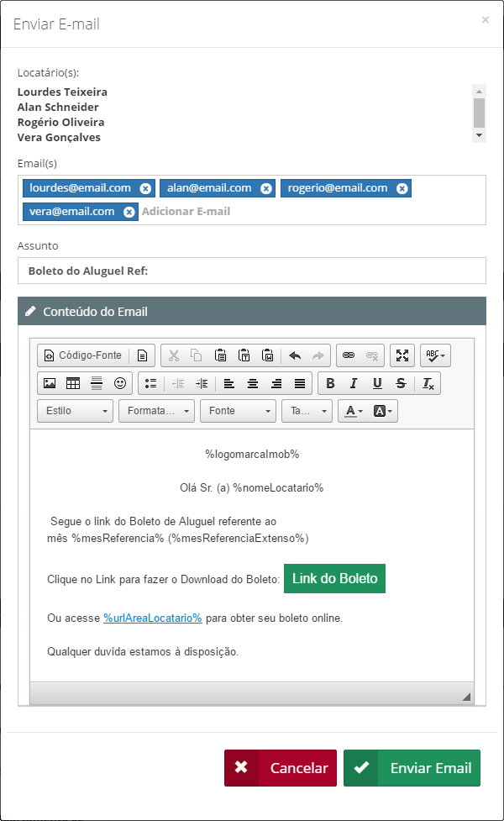Viewport: 504px width, 821px height.
Task: Click the Locatários list scroll down arrow
Action: (479, 135)
